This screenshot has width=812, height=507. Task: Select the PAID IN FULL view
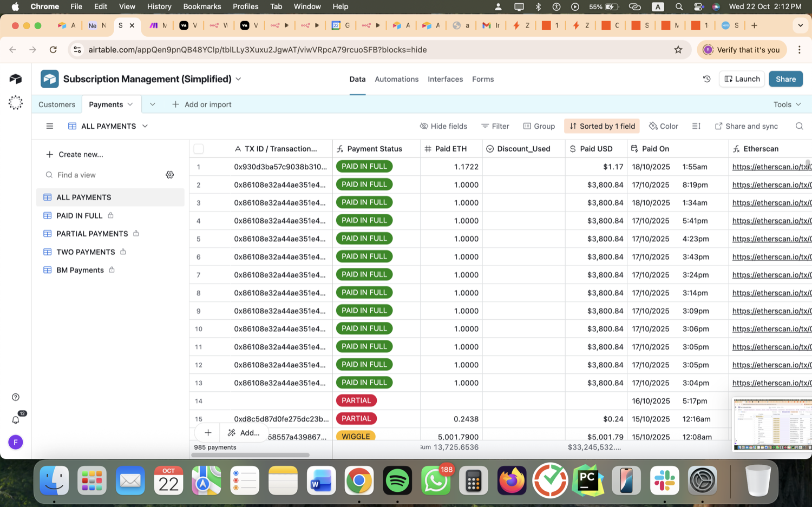[79, 215]
